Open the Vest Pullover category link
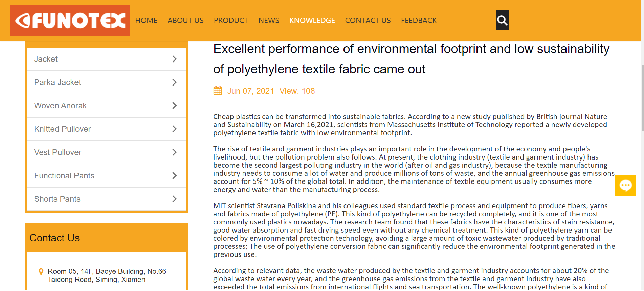The image size is (644, 291). point(58,152)
